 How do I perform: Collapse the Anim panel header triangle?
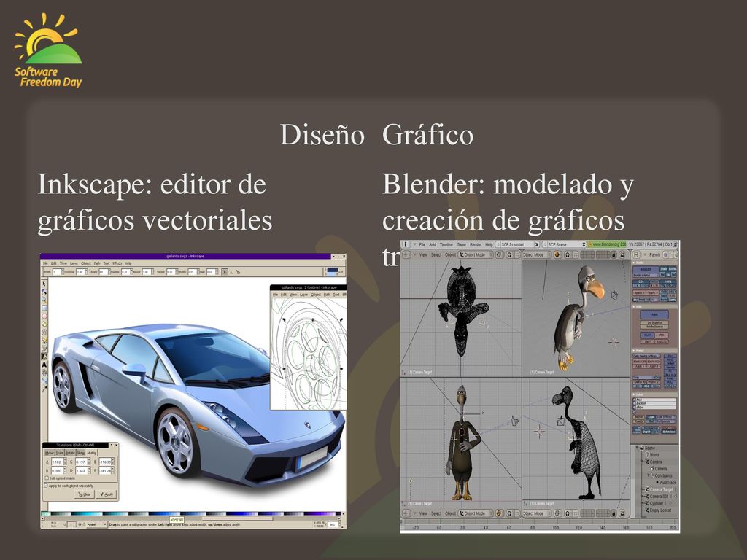(x=634, y=307)
